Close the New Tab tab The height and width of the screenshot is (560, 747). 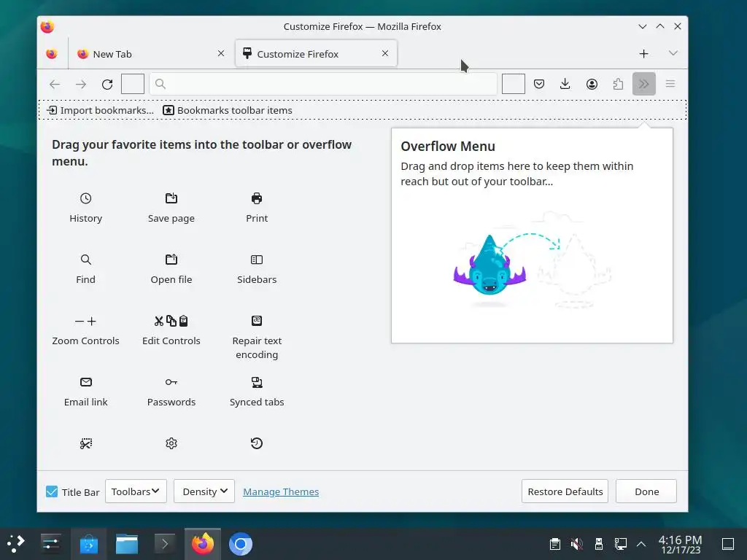[x=221, y=53]
